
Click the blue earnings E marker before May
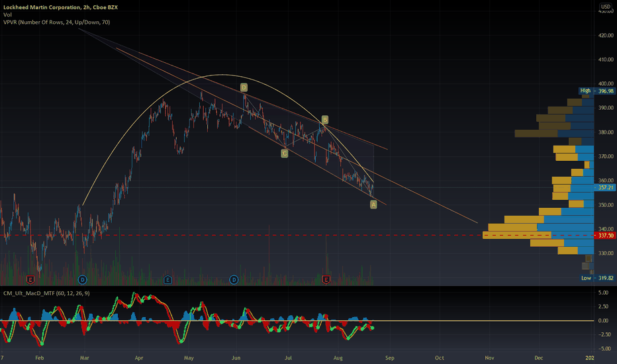coord(167,280)
